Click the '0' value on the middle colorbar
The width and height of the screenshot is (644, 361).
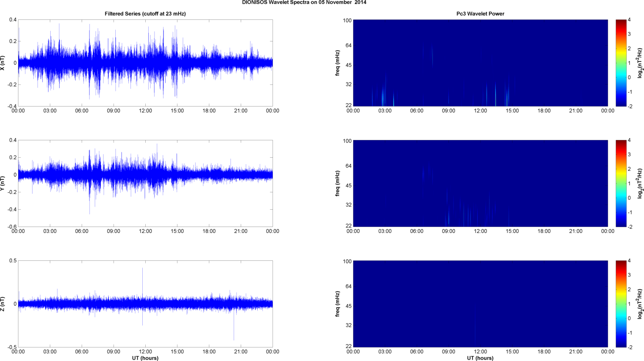pos(629,198)
